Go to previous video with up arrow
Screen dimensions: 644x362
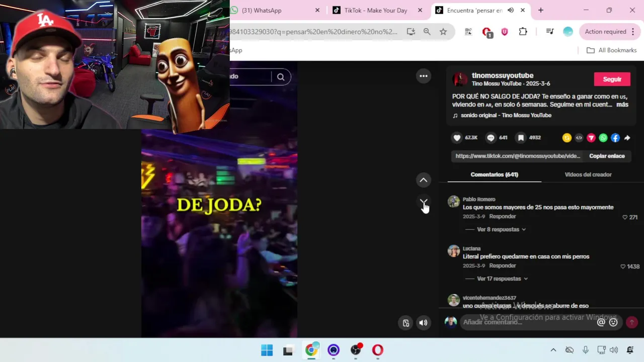tap(424, 180)
